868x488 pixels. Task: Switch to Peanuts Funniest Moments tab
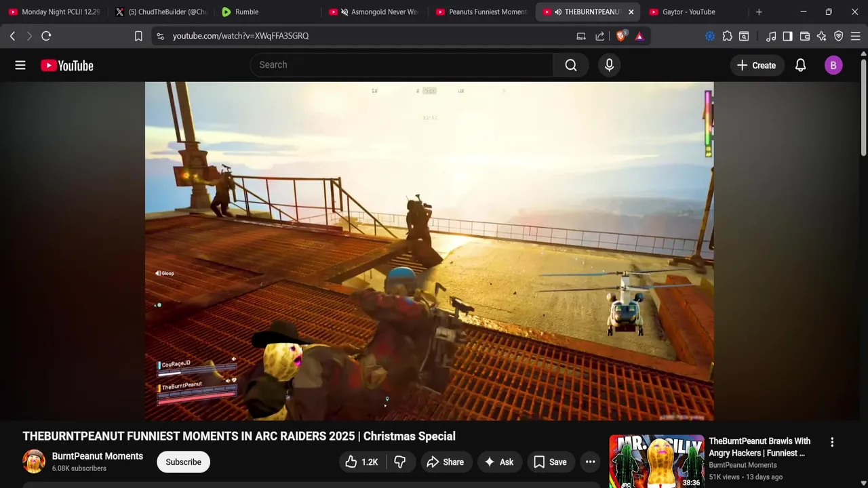coord(481,12)
